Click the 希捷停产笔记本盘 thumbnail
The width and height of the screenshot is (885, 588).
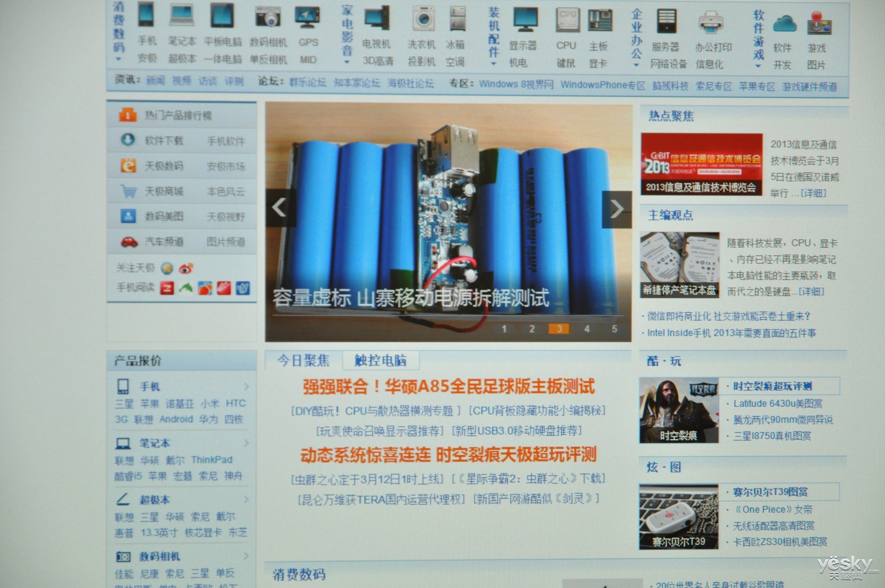tap(679, 265)
